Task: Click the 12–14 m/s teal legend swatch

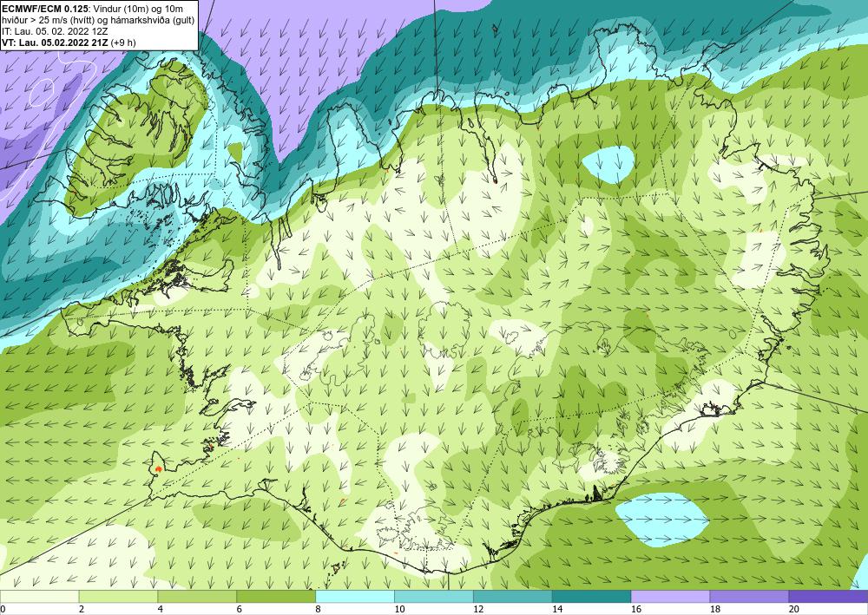Action: [x=513, y=597]
